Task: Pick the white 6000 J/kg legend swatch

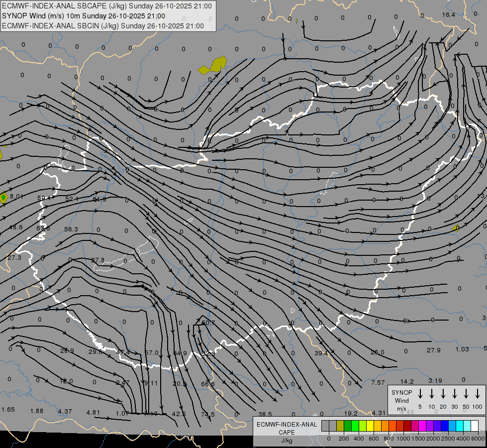Action: click(x=474, y=426)
